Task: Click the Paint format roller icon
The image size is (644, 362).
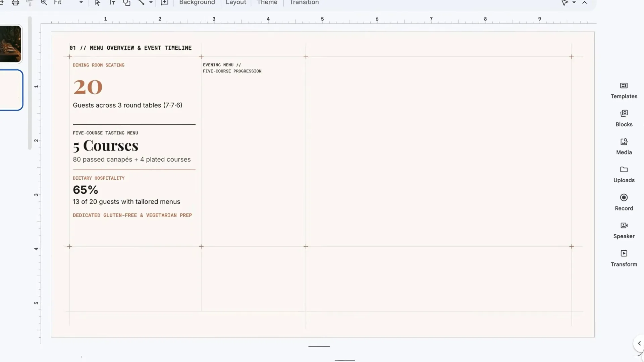Action: (x=30, y=3)
